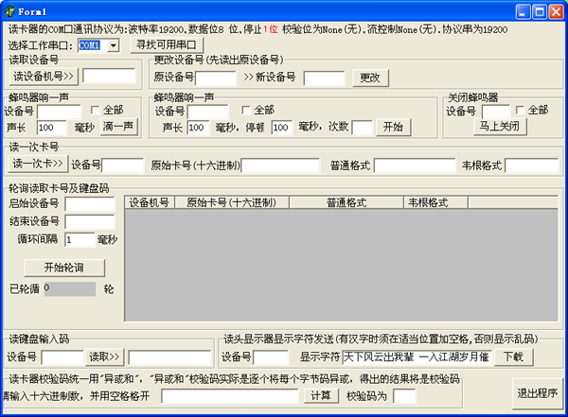Click the 读设备机号>> button
The image size is (568, 417).
(43, 76)
